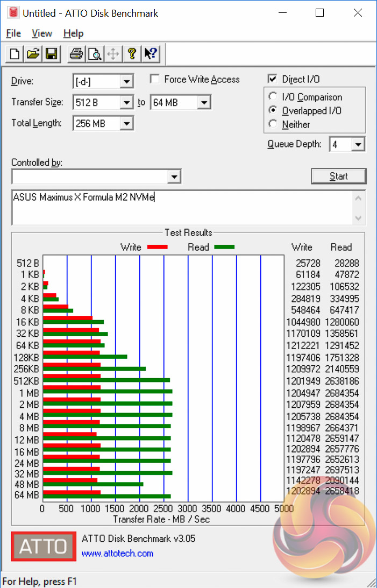Open the View menu
Viewport: 377px width, 588px height.
point(41,33)
